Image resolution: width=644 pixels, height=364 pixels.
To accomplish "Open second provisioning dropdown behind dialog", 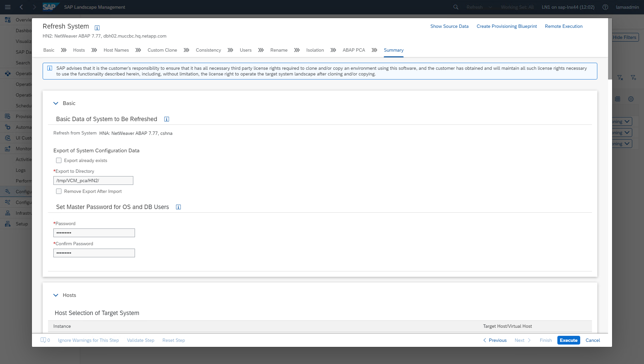I will [x=627, y=133].
